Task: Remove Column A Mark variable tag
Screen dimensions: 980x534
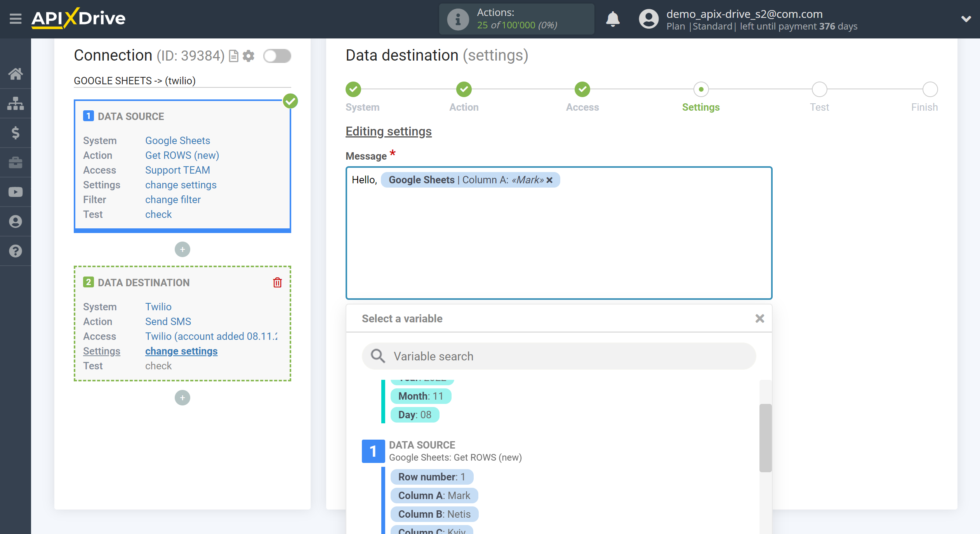Action: click(x=549, y=180)
